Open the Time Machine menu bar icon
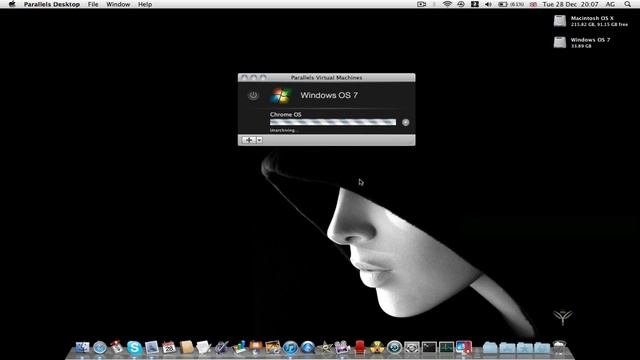The image size is (640, 360). pos(461,4)
